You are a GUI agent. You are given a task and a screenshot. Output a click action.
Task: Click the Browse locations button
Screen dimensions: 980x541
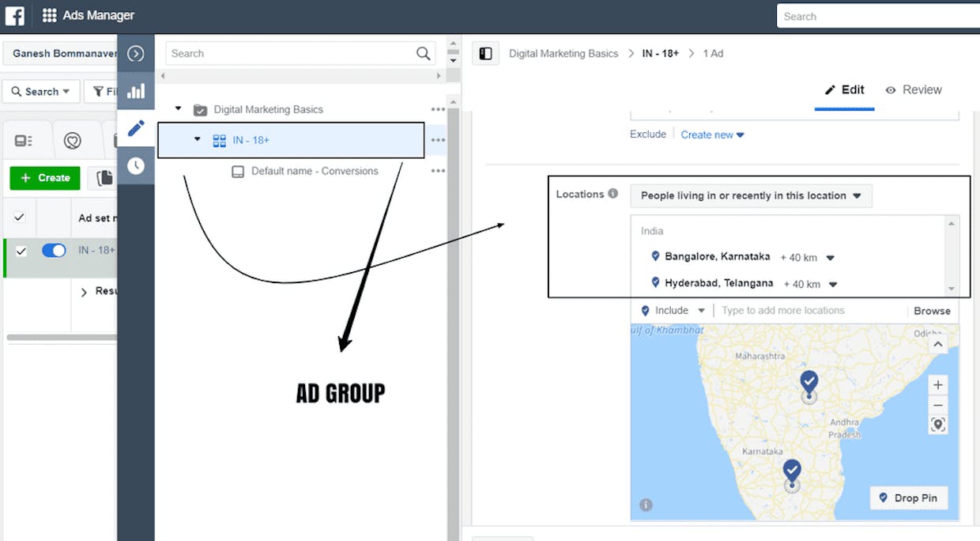932,311
